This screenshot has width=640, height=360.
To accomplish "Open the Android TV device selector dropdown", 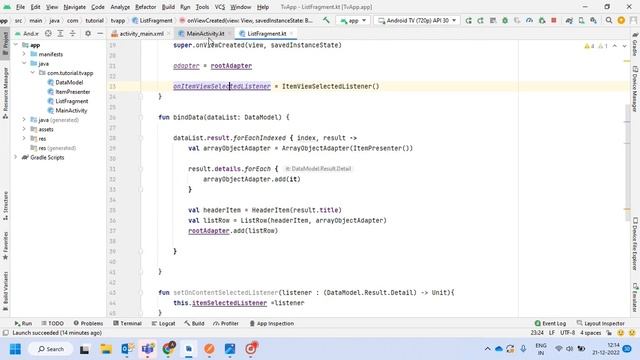I will [417, 20].
